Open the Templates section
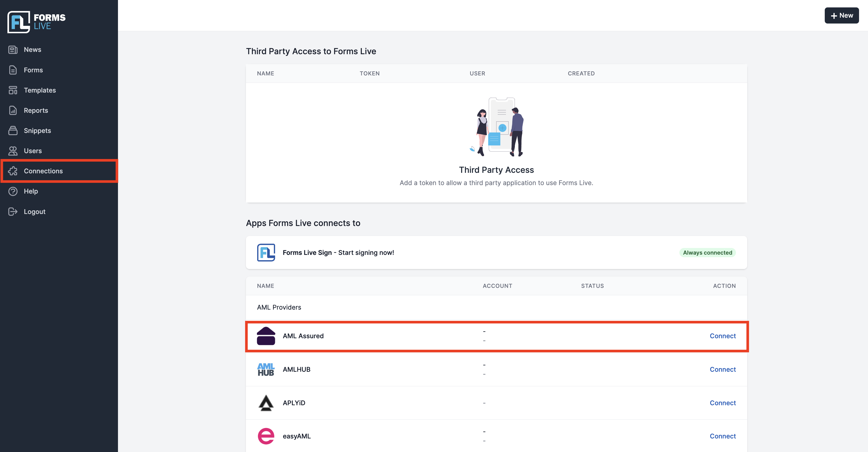 59,90
